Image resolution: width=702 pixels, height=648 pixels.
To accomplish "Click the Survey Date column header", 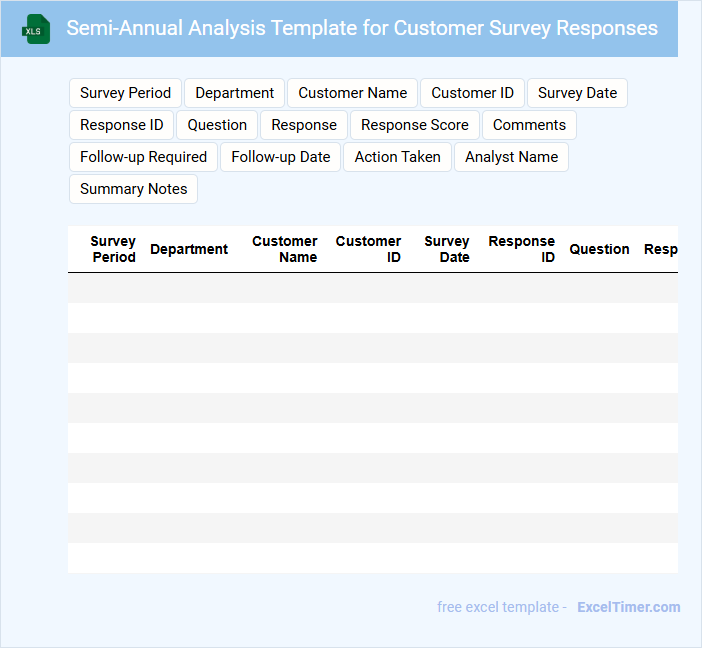I will tap(447, 249).
